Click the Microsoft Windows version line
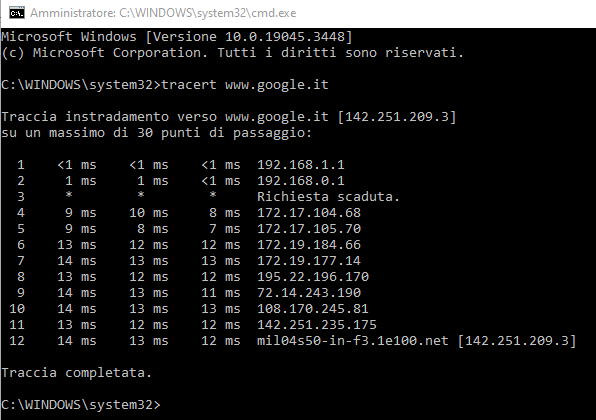596x420 pixels. point(177,37)
